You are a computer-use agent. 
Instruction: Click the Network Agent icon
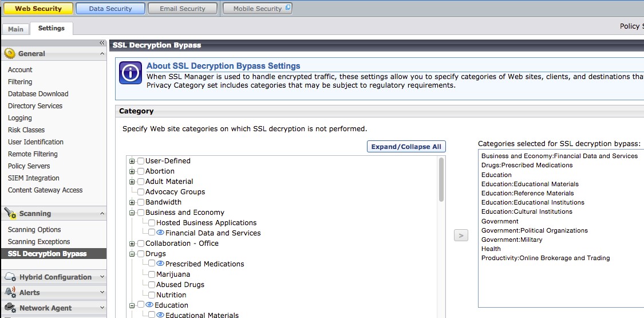10,308
